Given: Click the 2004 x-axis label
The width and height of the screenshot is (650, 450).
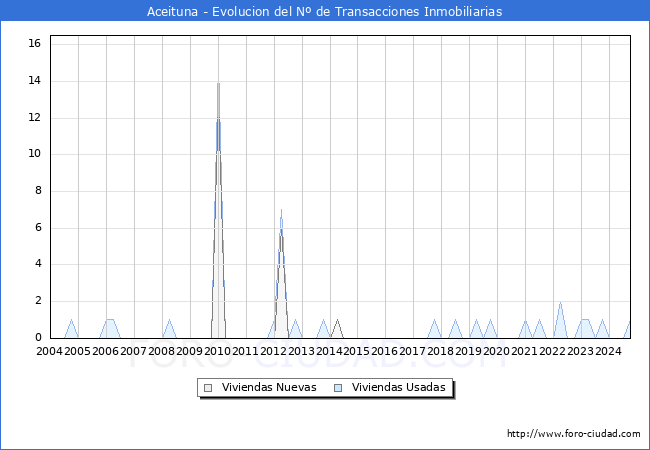Looking at the screenshot, I should 50,351.
